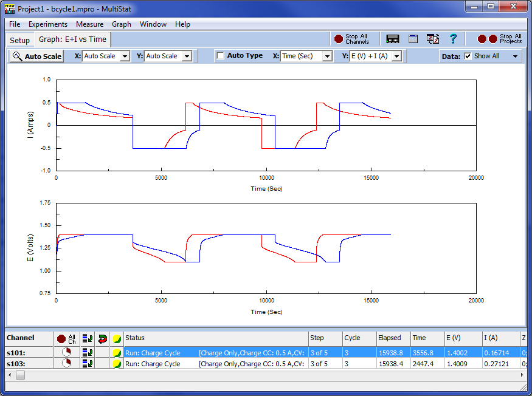Open help with the question mark icon
Screen dimensions: 532x396
click(453, 39)
